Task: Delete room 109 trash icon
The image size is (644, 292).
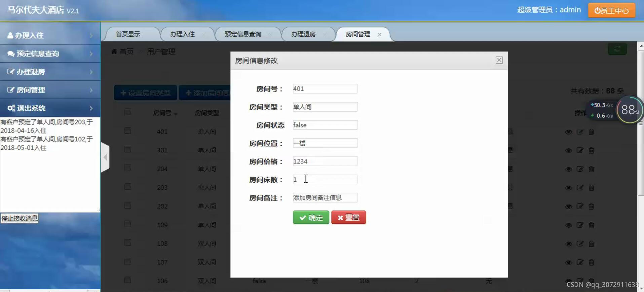Action: click(x=591, y=225)
